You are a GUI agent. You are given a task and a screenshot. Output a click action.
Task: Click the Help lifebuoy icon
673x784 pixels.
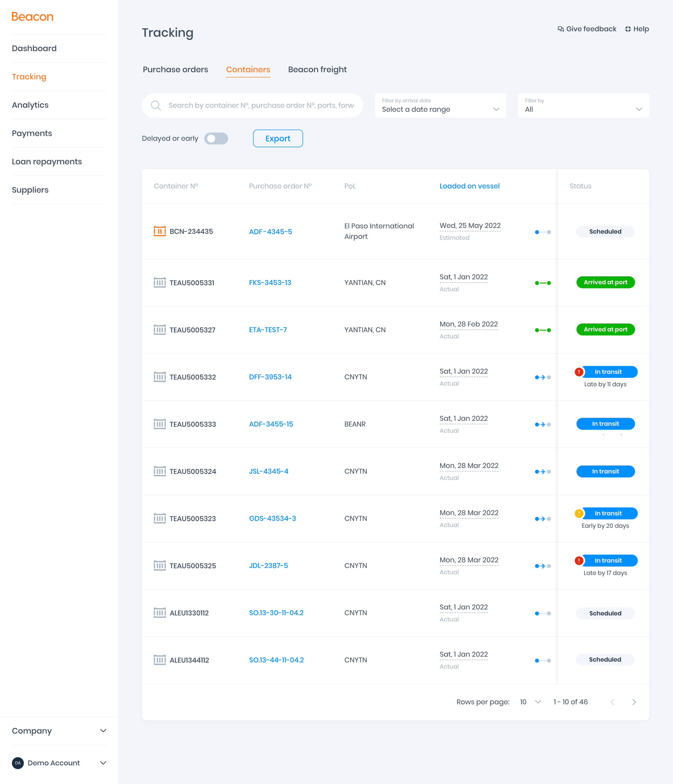pyautogui.click(x=628, y=29)
